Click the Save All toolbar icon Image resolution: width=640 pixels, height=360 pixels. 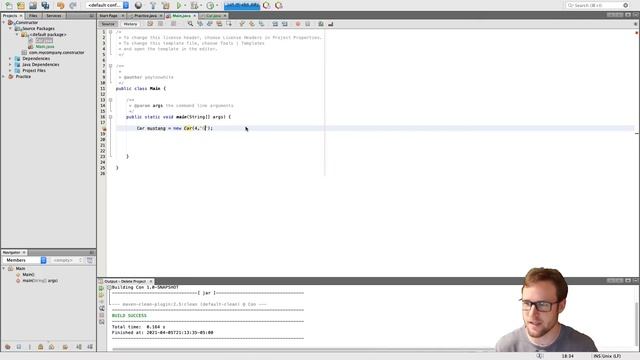tap(45, 5)
